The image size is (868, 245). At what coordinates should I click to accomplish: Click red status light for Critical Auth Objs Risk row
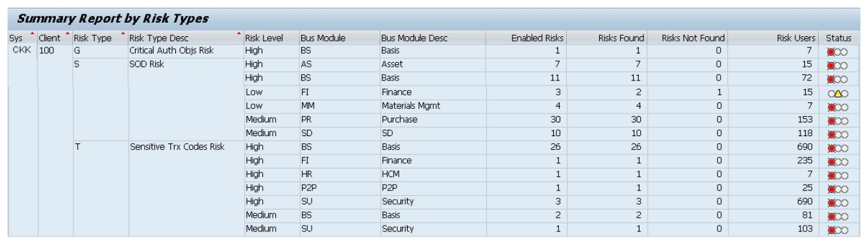coord(837,51)
